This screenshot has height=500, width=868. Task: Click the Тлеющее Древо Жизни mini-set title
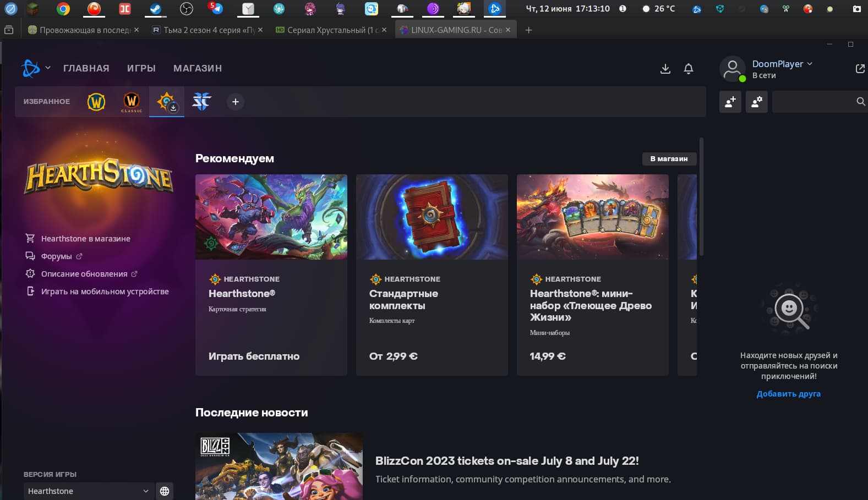(x=591, y=305)
